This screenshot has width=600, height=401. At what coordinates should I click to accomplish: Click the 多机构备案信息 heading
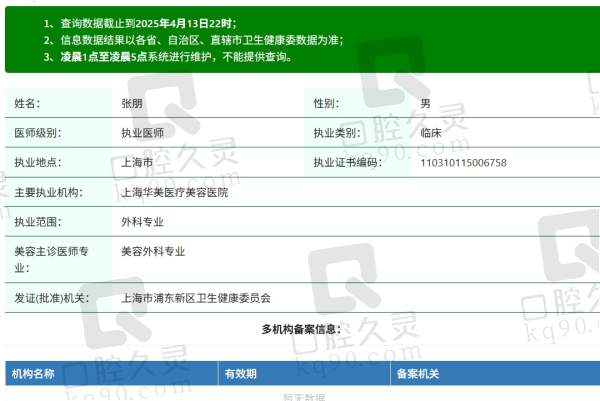[301, 329]
